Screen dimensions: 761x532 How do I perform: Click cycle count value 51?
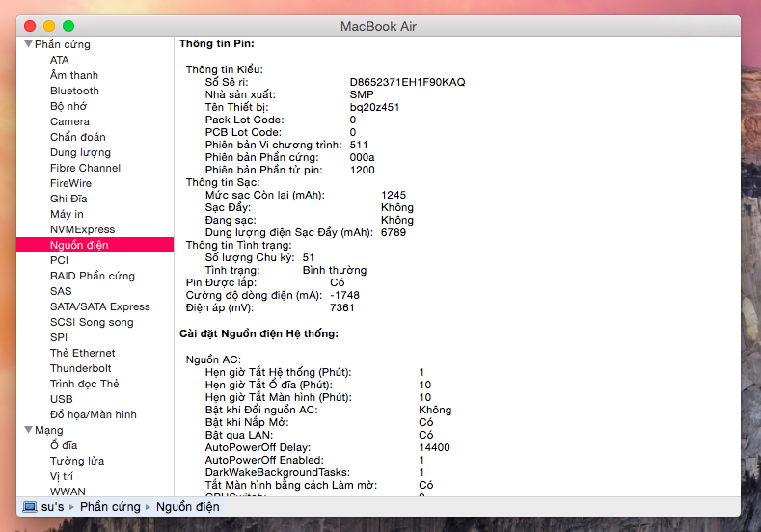click(x=309, y=257)
